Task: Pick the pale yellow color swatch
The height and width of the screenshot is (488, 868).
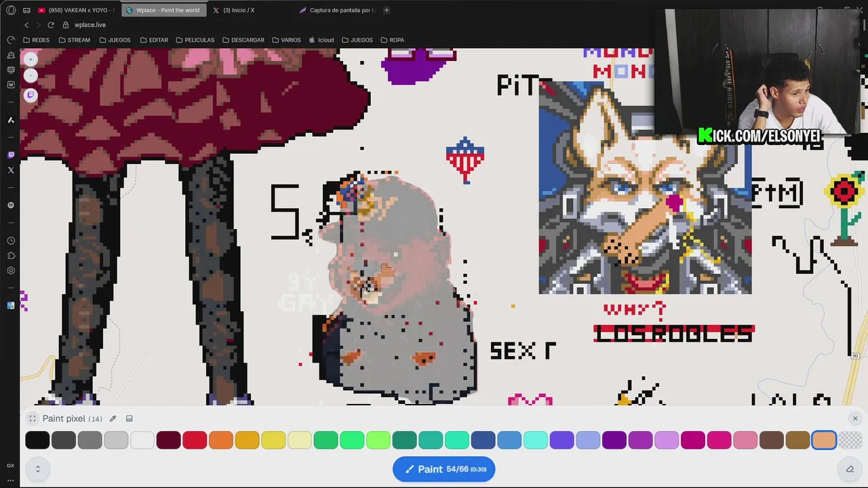Action: click(300, 441)
